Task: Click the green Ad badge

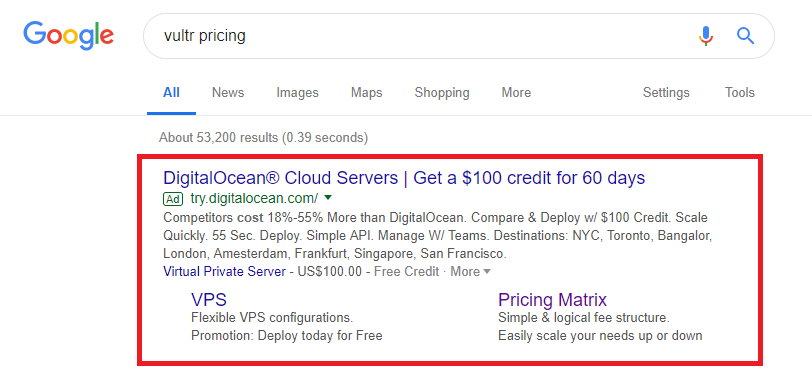Action: pyautogui.click(x=173, y=198)
